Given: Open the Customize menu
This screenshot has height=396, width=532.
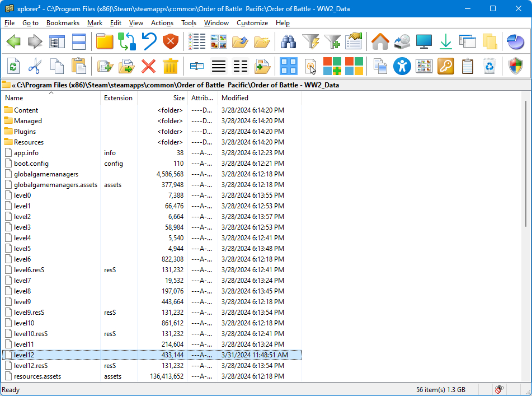Looking at the screenshot, I should [x=252, y=23].
